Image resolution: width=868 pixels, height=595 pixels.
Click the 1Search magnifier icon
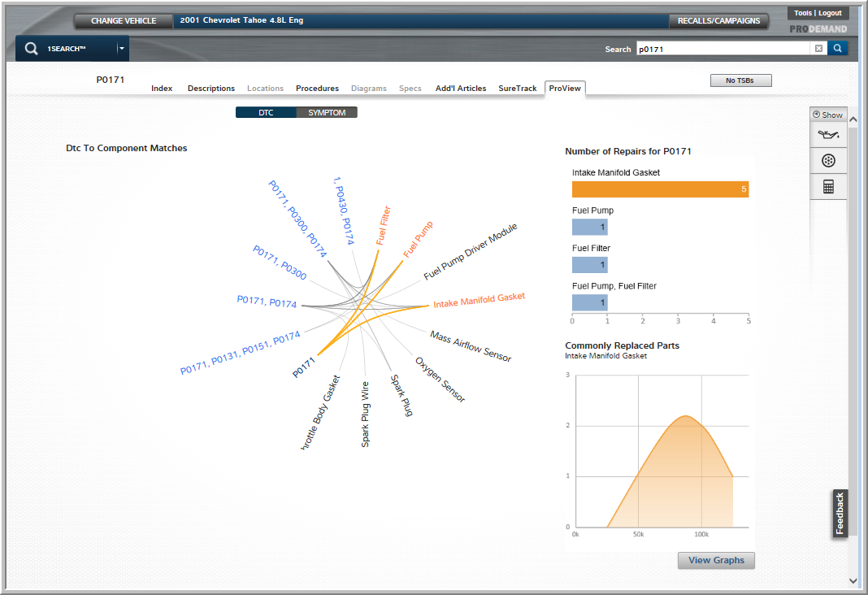pyautogui.click(x=31, y=49)
